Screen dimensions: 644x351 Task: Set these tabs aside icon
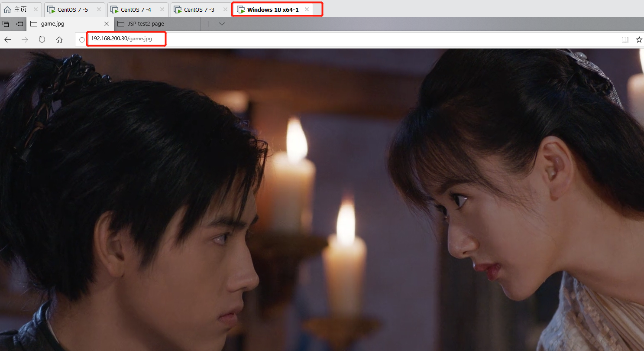point(19,24)
